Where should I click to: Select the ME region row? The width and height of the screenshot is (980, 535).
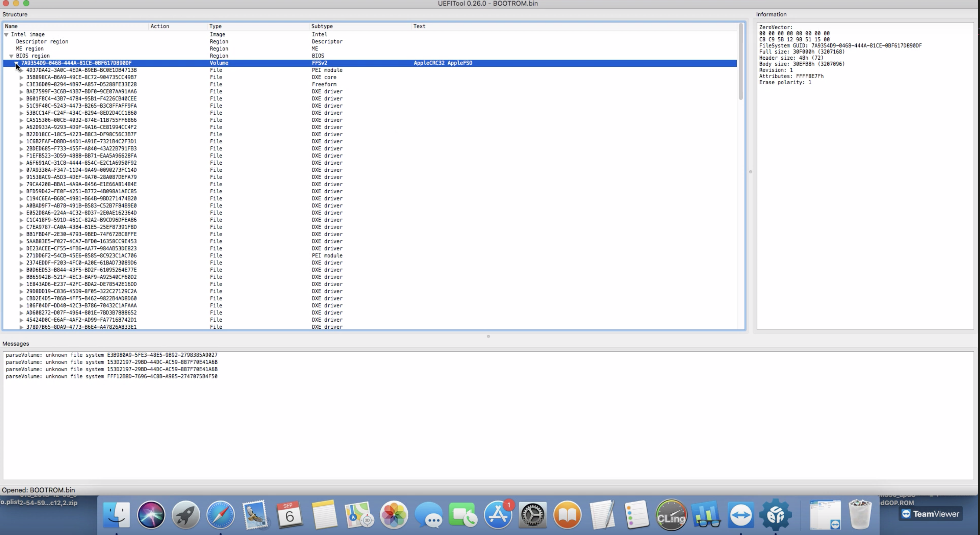point(30,49)
